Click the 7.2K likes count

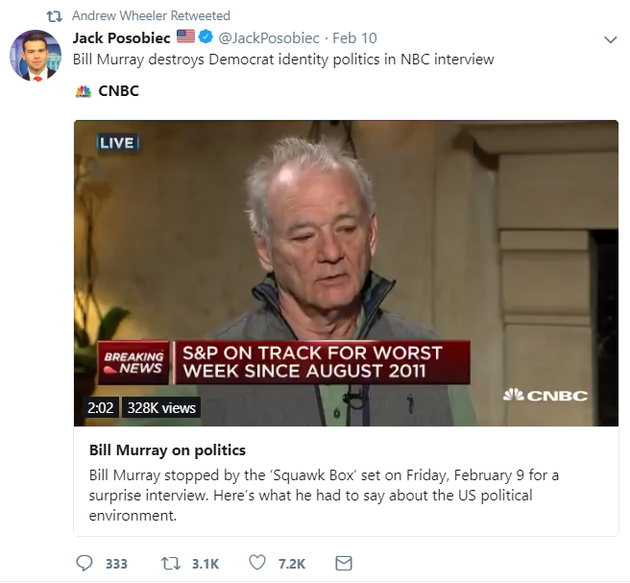pyautogui.click(x=292, y=564)
